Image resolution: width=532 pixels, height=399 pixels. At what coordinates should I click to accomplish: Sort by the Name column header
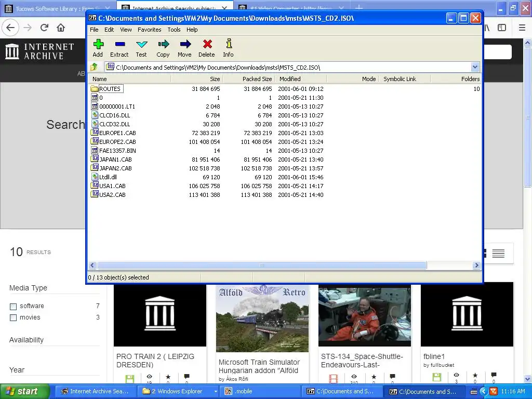click(129, 79)
